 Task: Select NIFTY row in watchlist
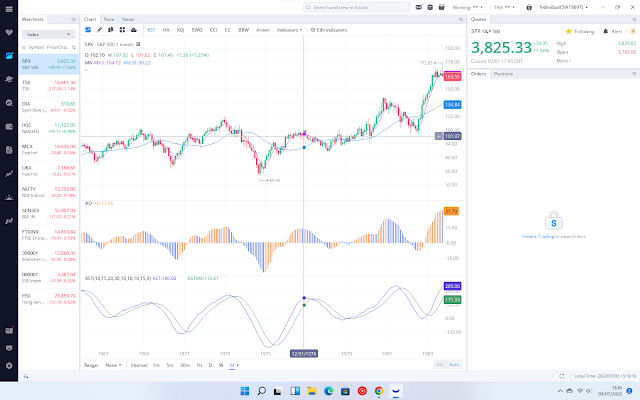point(49,192)
